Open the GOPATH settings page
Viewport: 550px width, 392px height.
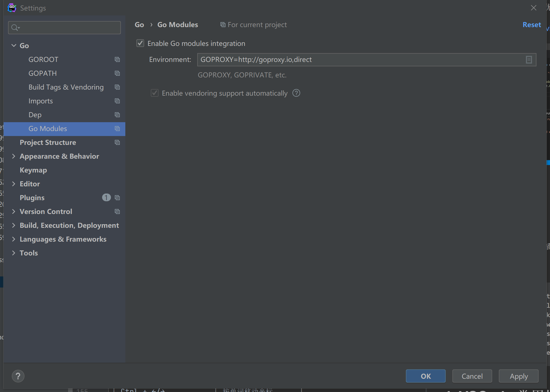(x=43, y=73)
